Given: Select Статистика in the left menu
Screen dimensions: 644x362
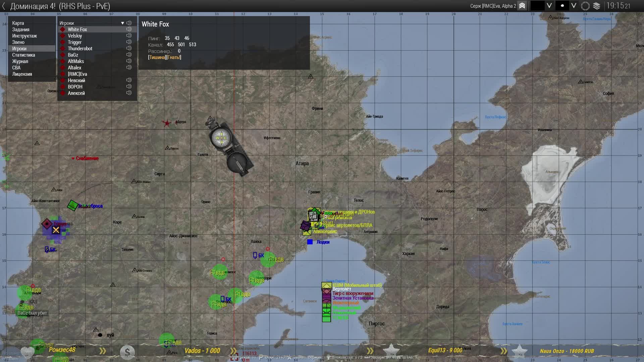Looking at the screenshot, I should (23, 55).
